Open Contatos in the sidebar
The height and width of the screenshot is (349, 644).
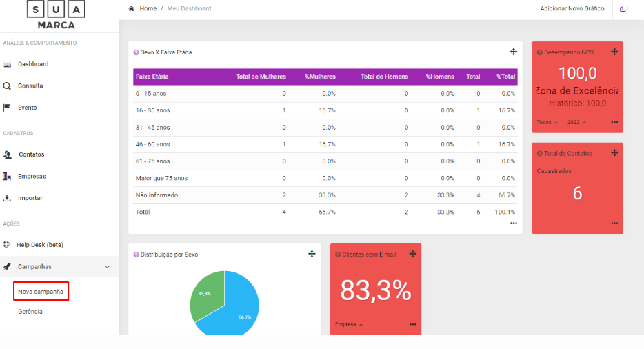point(31,154)
